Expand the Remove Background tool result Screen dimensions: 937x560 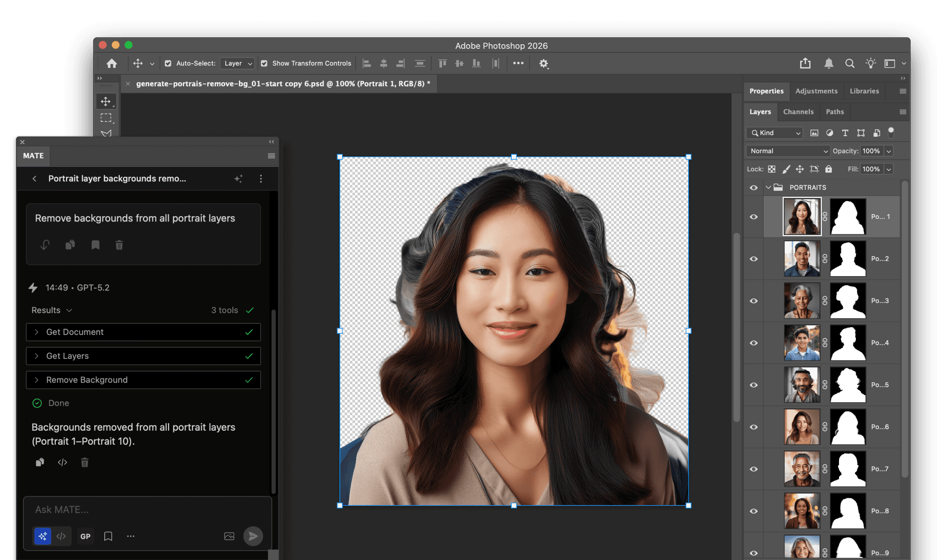(36, 380)
